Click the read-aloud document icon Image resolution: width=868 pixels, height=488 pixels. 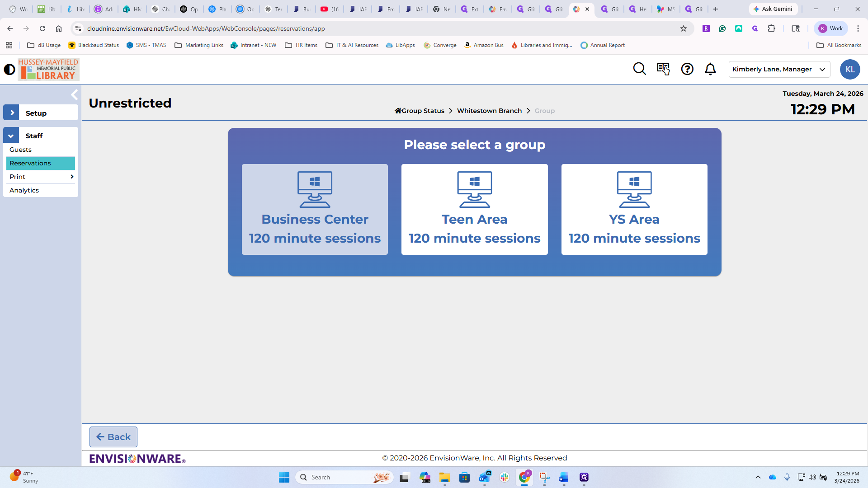(x=663, y=69)
